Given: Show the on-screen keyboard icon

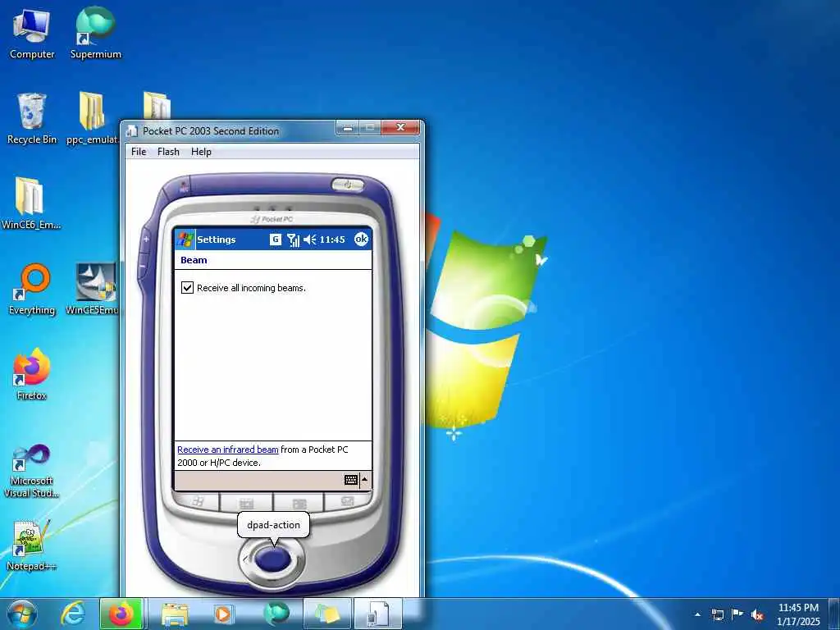Looking at the screenshot, I should 351,479.
